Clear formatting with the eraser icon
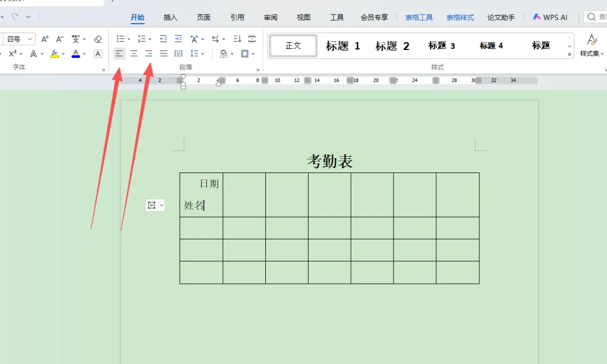The height and width of the screenshot is (364, 607). (98, 39)
